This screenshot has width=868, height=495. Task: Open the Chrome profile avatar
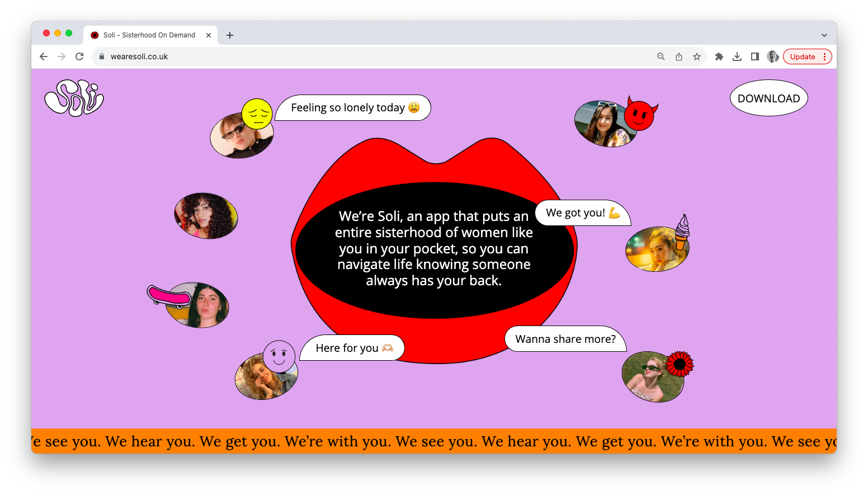coord(773,56)
